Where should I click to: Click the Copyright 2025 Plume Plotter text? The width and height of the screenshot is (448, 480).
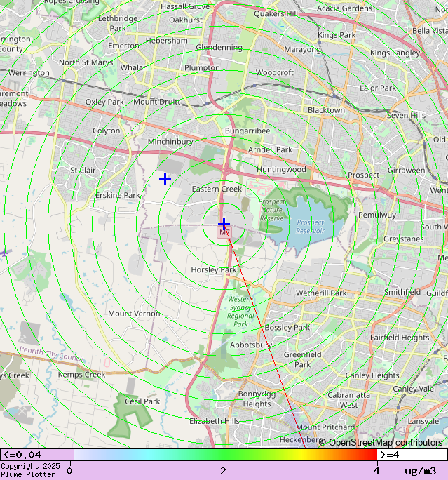tap(31, 470)
